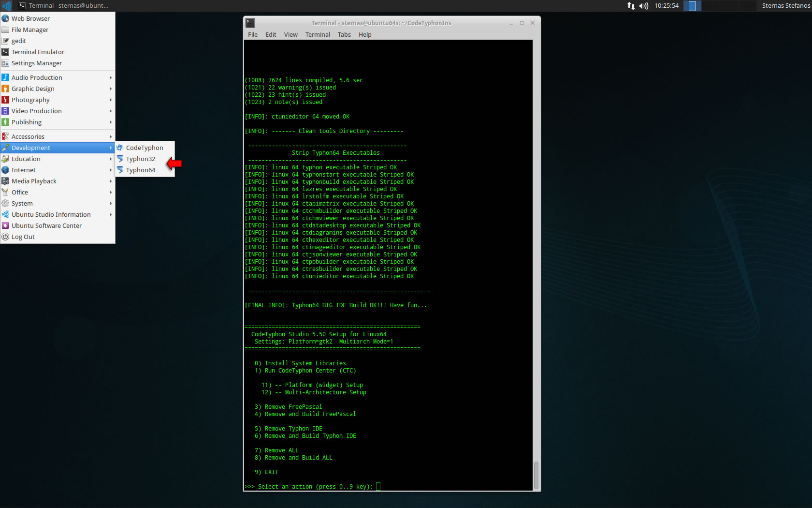Click the 'Install System Libraries' option text
812x508 pixels.
305,363
